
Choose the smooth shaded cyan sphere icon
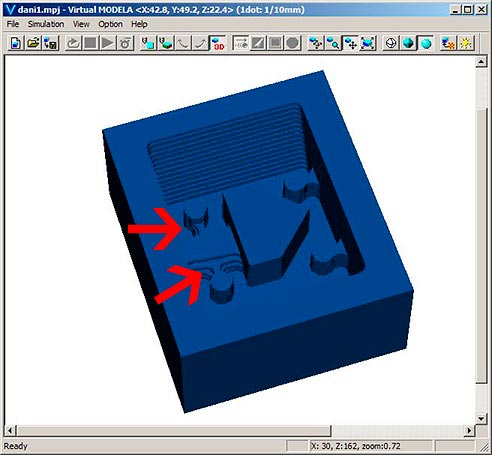point(425,43)
